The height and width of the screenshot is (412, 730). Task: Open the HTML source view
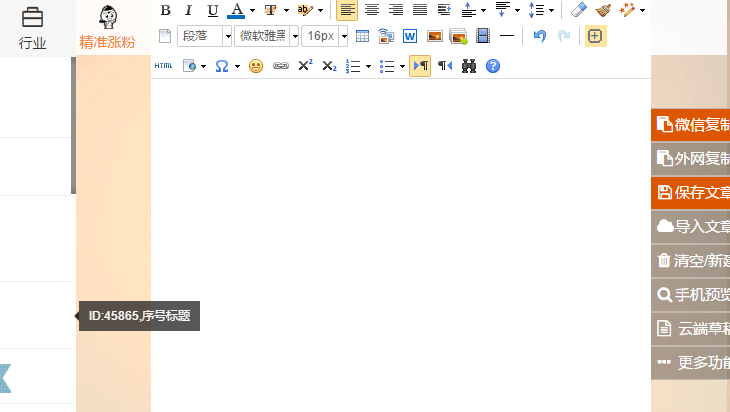tap(164, 66)
